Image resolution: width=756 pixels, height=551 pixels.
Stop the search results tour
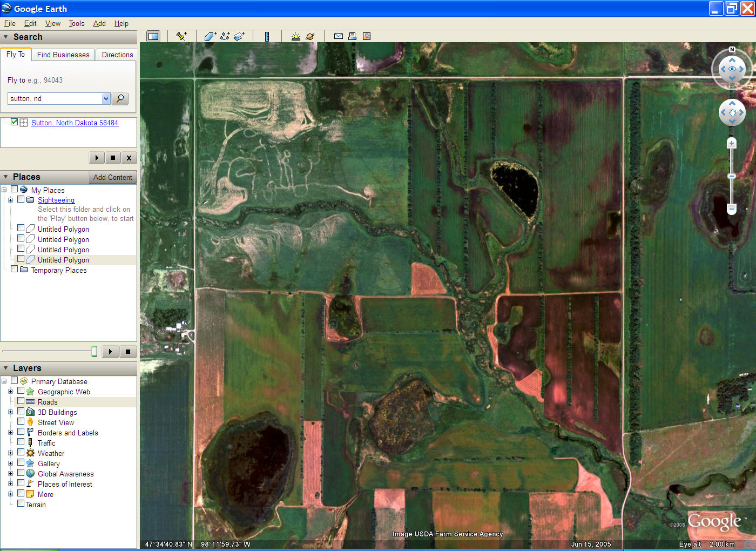point(112,158)
